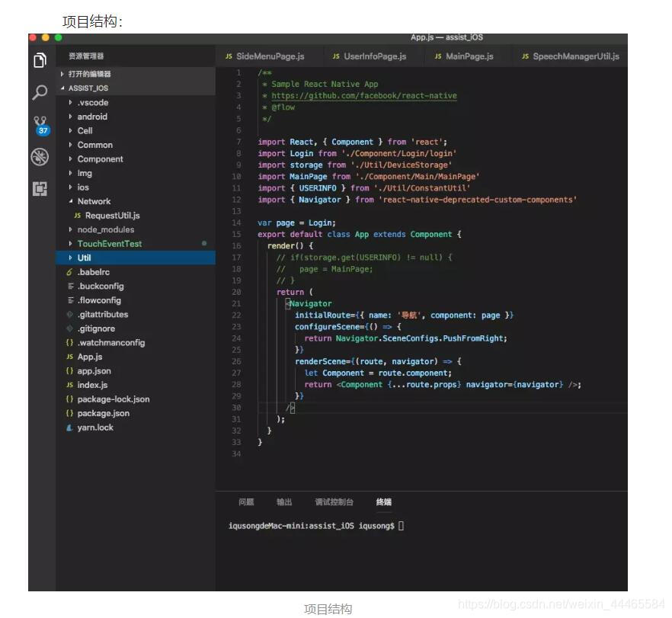Select the 终端 panel tab
Image resolution: width=672 pixels, height=618 pixels.
383,502
